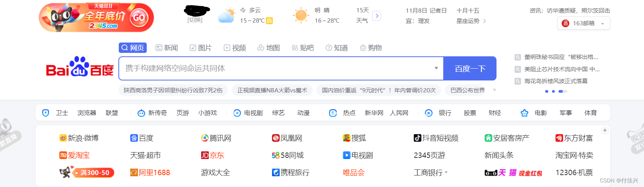Open 腾讯网 site link

click(216, 138)
